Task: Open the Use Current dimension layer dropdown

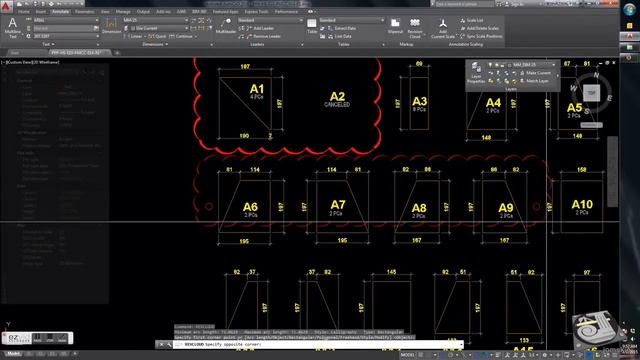Action: (x=159, y=28)
